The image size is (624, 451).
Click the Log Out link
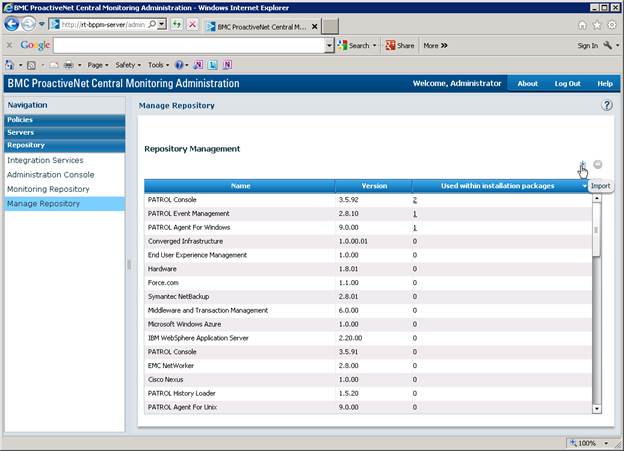pyautogui.click(x=567, y=83)
